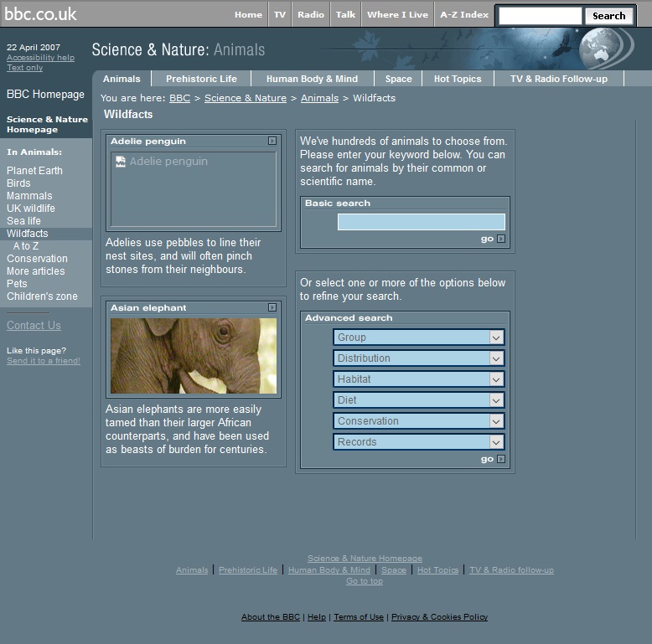
Task: Open Pets in the sidebar
Action: click(17, 283)
